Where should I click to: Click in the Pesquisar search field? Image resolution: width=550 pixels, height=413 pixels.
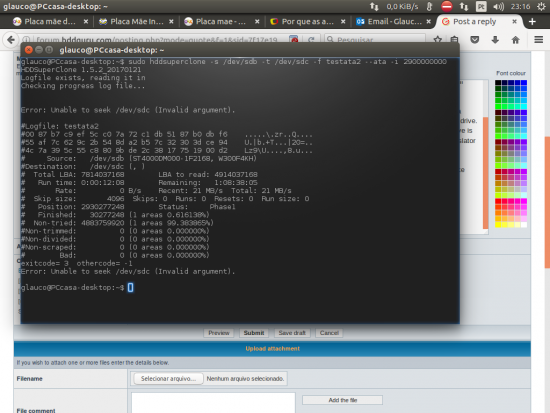(375, 39)
